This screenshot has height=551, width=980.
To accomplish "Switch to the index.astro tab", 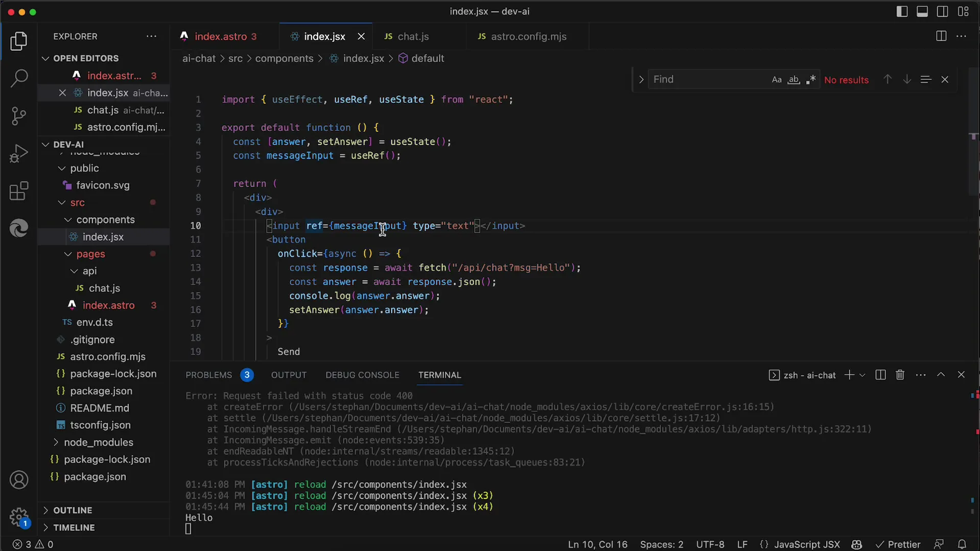I will click(224, 36).
